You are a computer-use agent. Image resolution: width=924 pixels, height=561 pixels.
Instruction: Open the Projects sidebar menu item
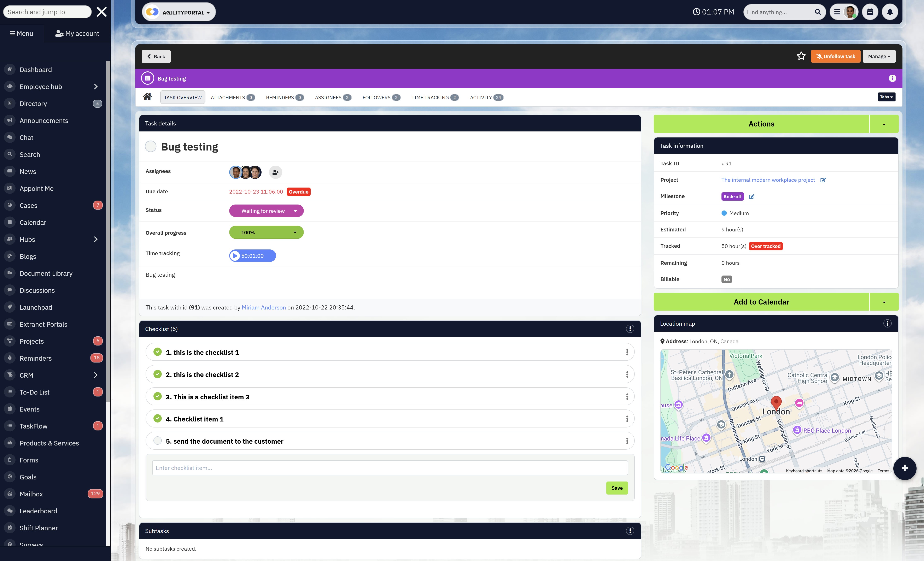pyautogui.click(x=31, y=341)
